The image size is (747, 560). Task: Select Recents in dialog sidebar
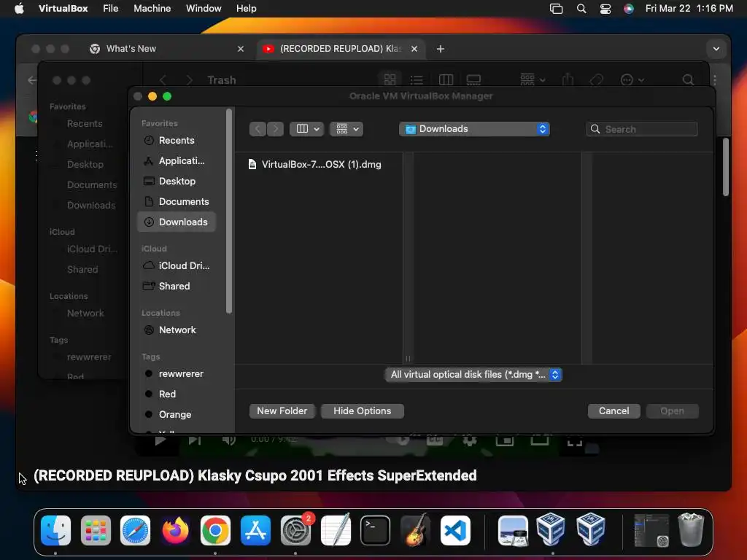177,141
